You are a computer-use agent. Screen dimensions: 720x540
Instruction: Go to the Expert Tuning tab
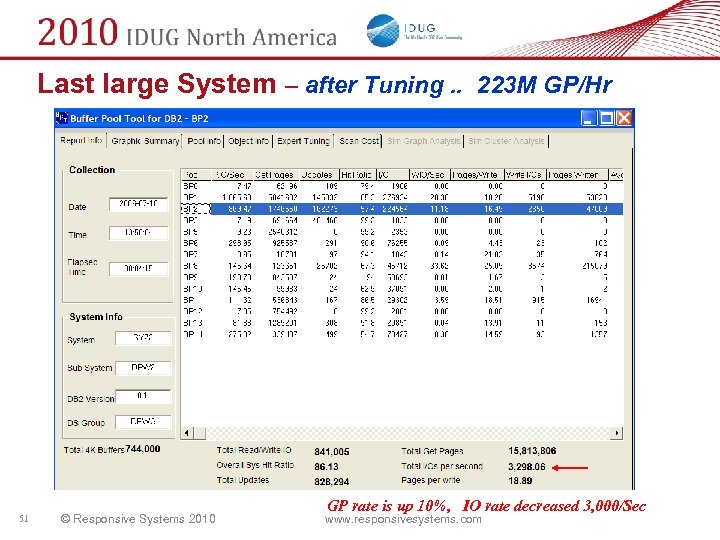[304, 141]
